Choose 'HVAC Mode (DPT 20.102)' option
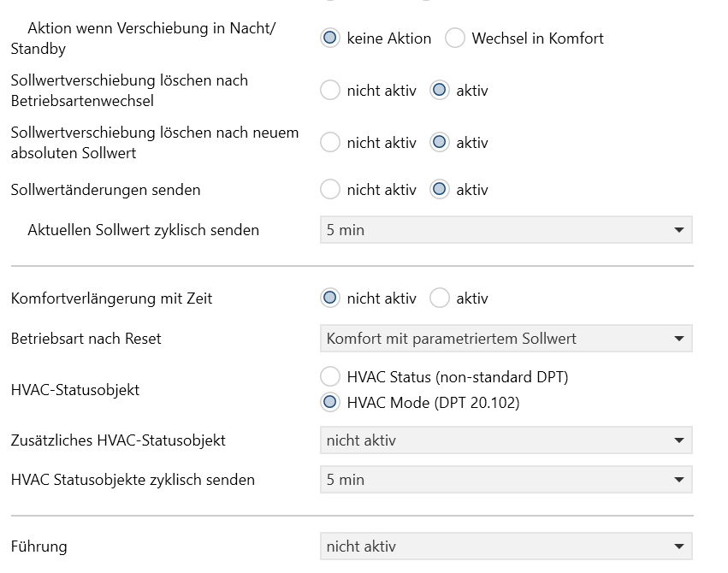Image resolution: width=728 pixels, height=573 pixels. (330, 402)
